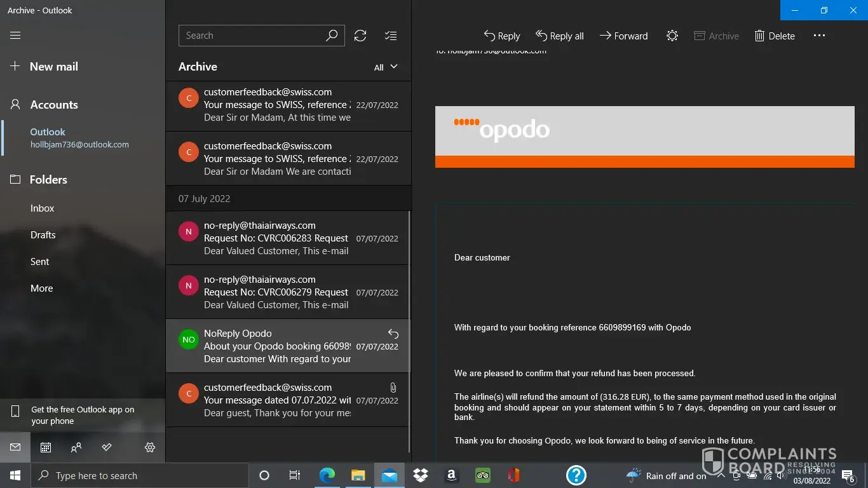Toggle dark/light mode sun icon
This screenshot has width=868, height=488.
tap(672, 36)
